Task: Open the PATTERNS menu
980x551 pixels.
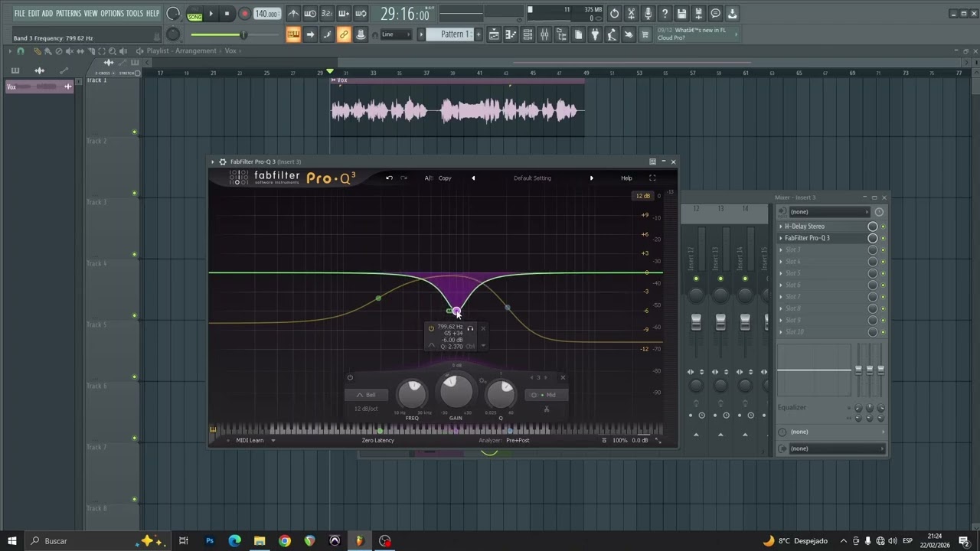Action: [68, 14]
